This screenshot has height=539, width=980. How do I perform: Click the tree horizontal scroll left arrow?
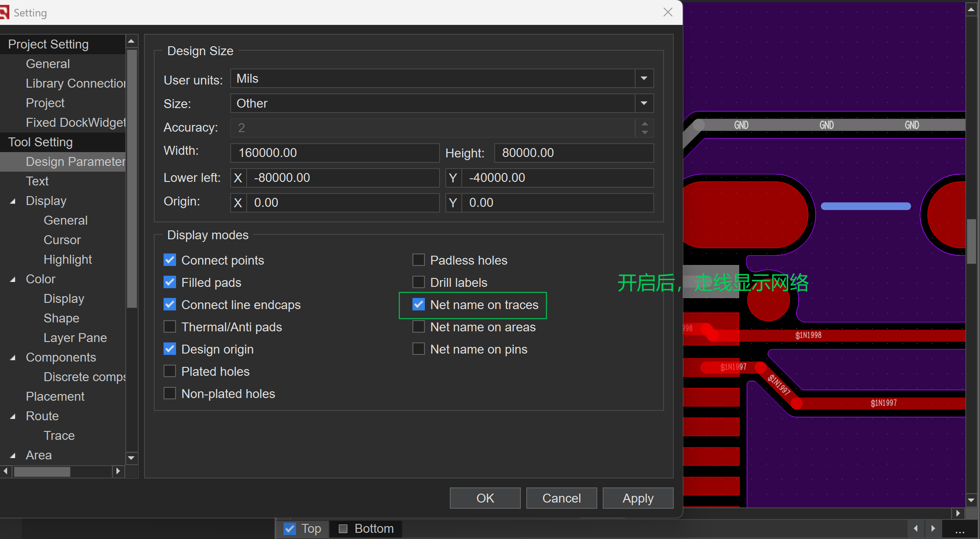point(5,471)
